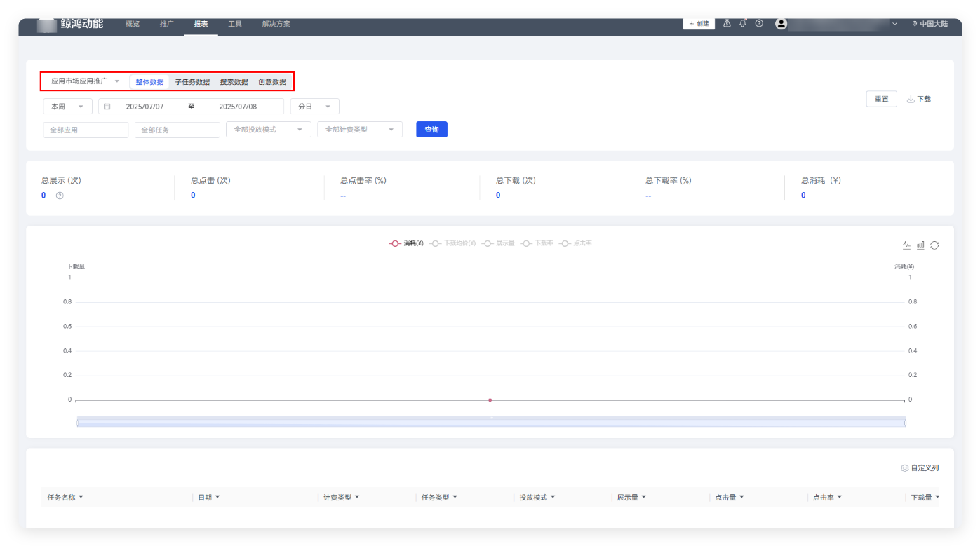Switch to the 子任务数据 tab
The height and width of the screenshot is (546, 980).
pyautogui.click(x=192, y=82)
